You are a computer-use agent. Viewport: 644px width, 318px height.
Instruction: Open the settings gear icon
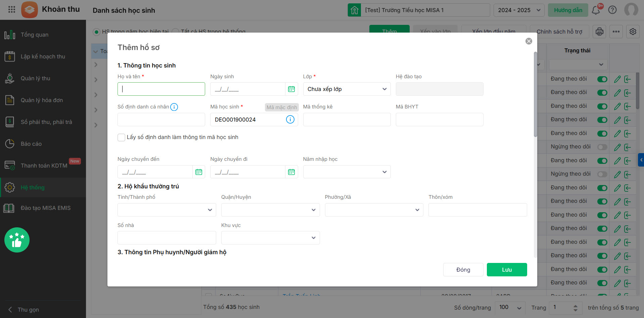point(633,32)
